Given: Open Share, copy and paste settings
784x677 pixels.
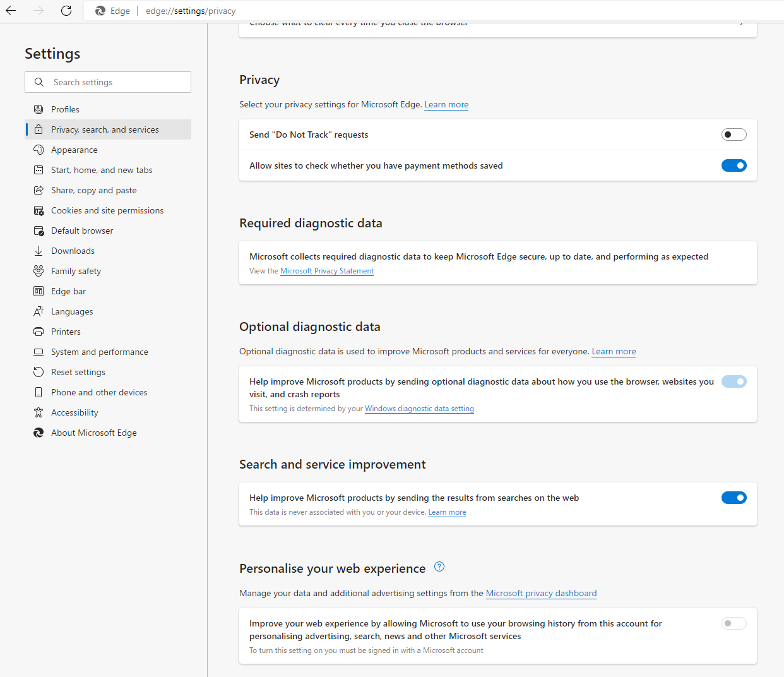Looking at the screenshot, I should (x=108, y=190).
